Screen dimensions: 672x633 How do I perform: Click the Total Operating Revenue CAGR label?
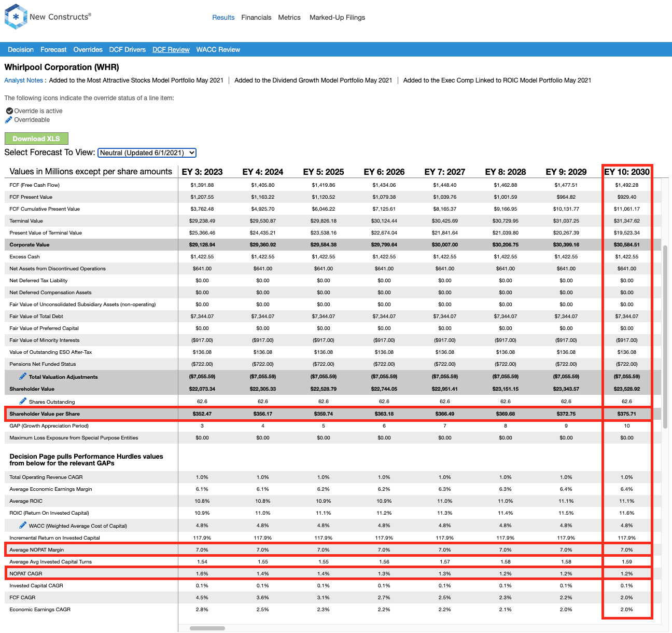pyautogui.click(x=46, y=477)
